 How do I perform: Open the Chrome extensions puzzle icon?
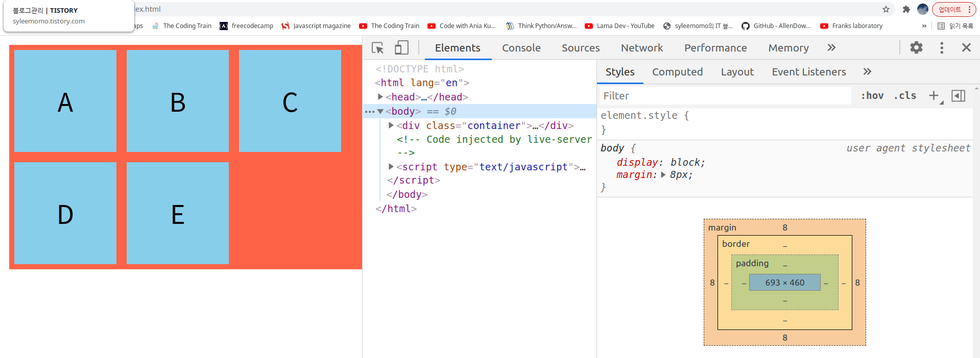(x=906, y=9)
